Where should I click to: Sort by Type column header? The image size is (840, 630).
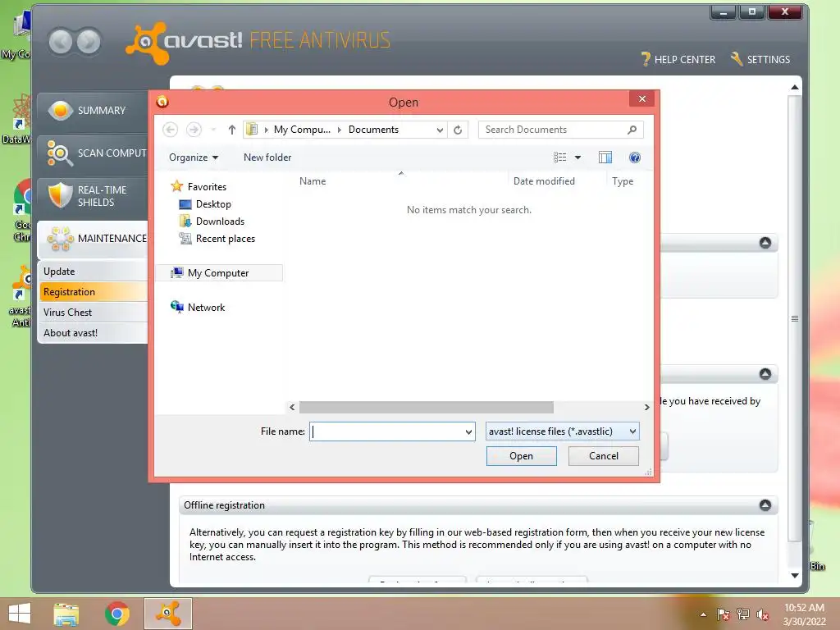click(623, 181)
